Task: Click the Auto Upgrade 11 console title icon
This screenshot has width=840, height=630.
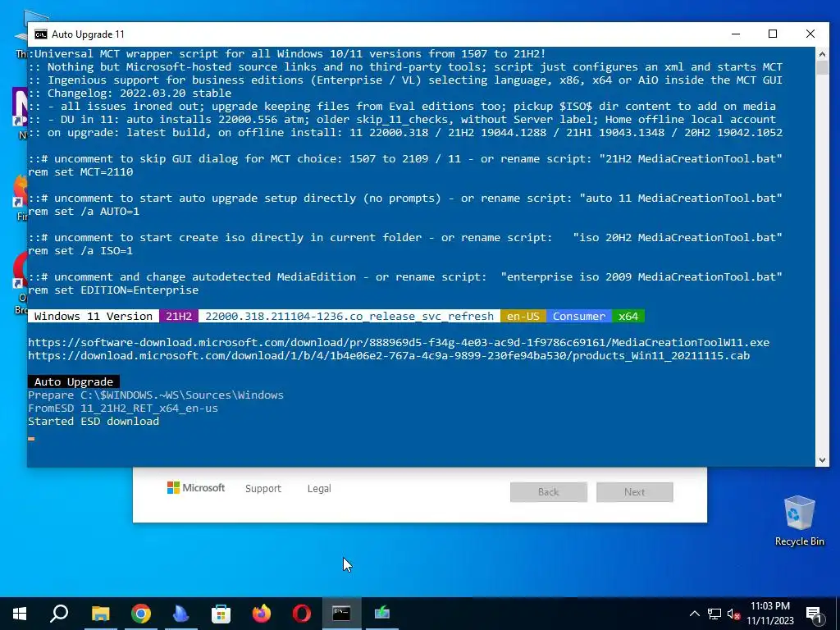Action: (41, 34)
